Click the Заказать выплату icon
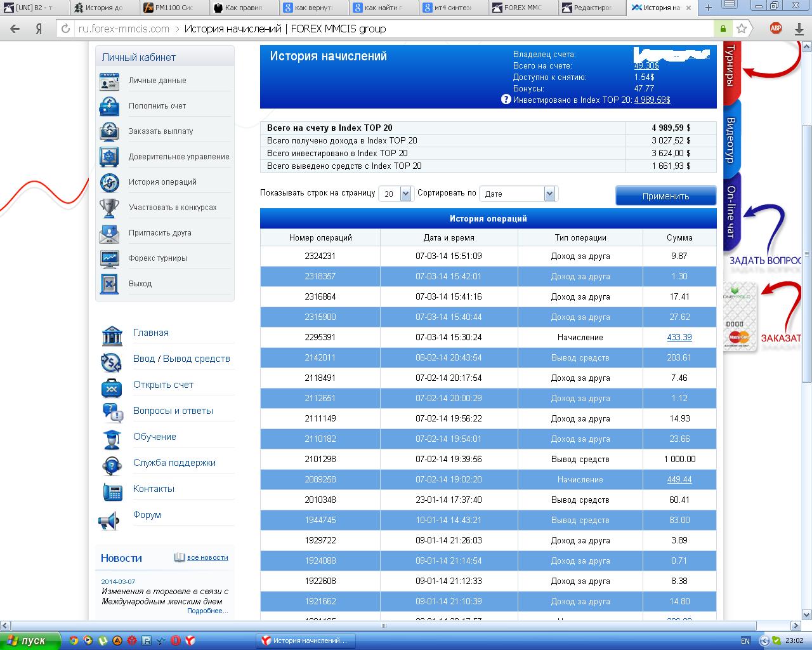Screen dimensions: 812x650 click(x=109, y=132)
